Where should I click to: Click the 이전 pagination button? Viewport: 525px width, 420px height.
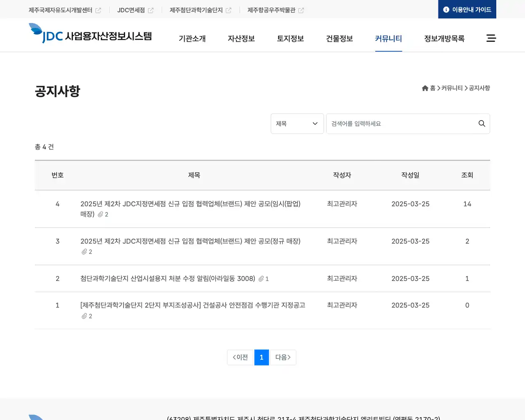tap(240, 357)
